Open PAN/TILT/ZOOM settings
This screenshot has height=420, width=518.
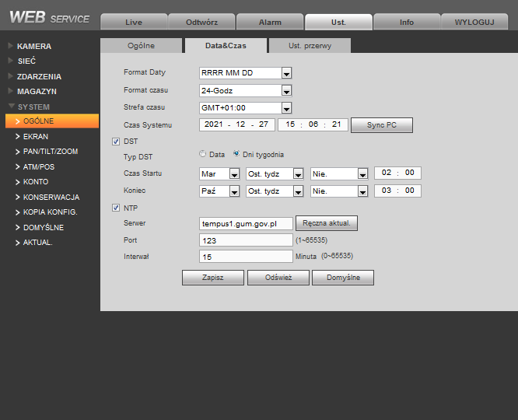point(51,152)
